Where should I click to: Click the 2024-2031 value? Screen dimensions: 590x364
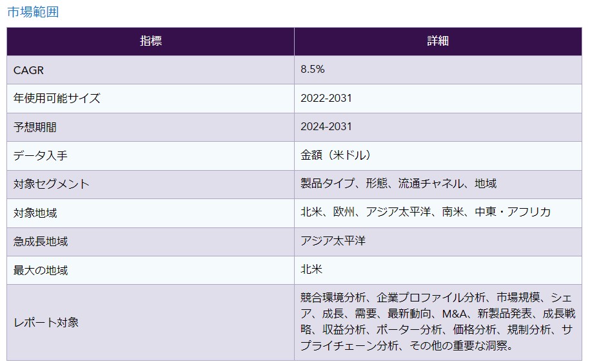[326, 127]
